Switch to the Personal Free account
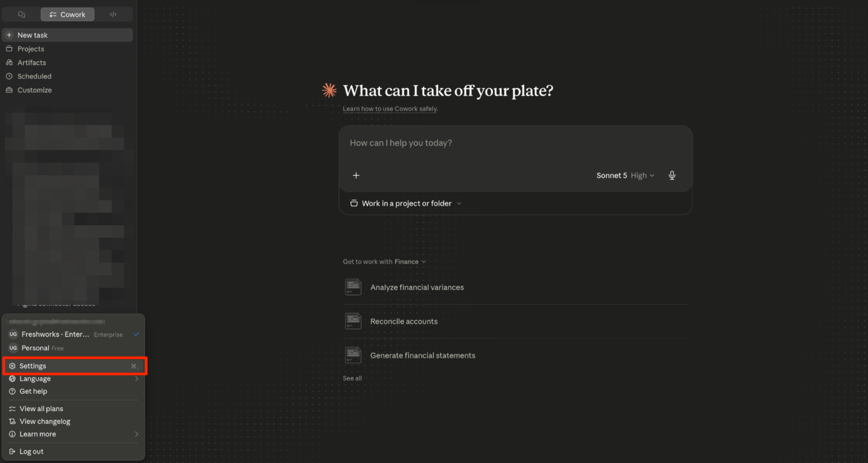 [x=74, y=348]
